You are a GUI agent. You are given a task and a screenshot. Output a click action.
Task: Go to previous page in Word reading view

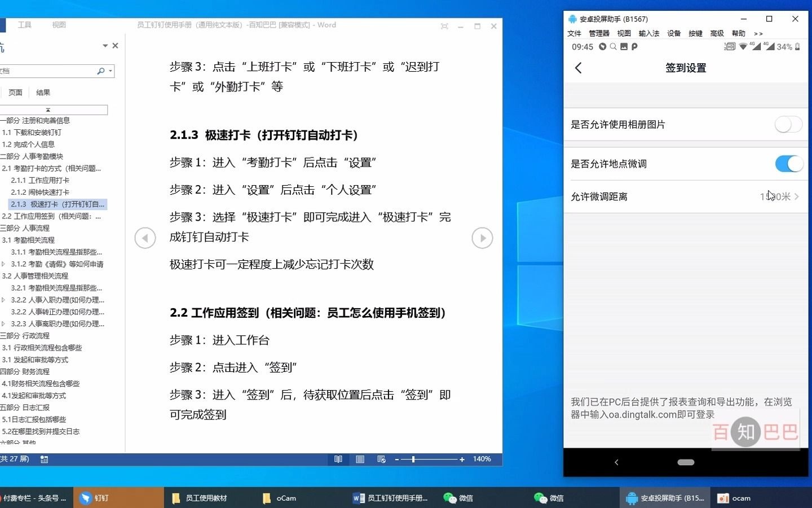[x=145, y=238]
